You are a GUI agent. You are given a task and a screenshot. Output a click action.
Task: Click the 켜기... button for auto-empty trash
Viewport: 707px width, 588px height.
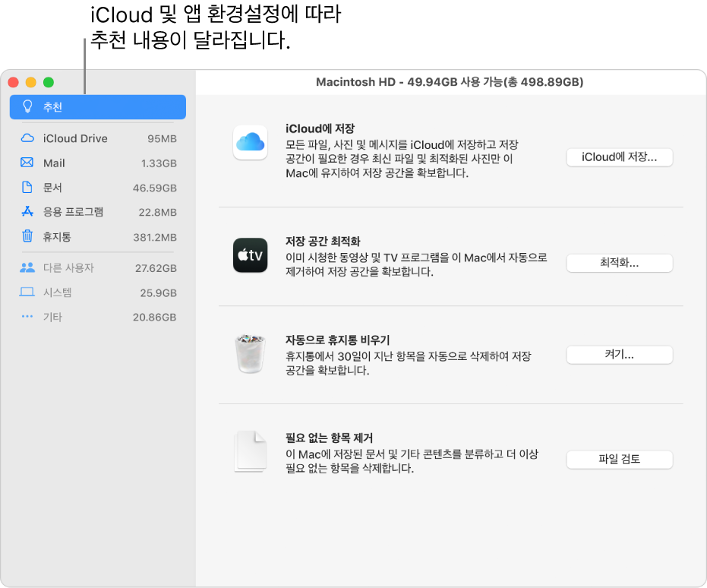pos(619,355)
